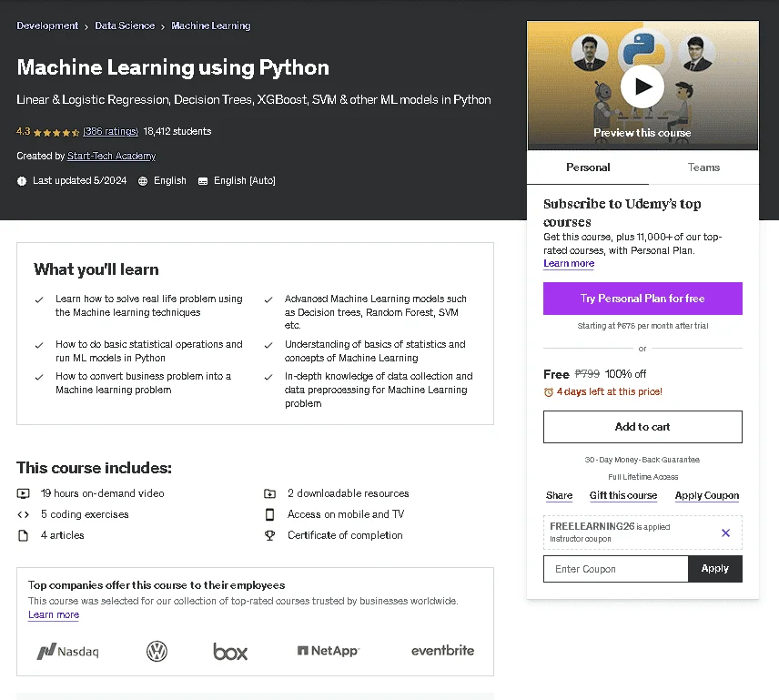Click the struck-through original price ₱799
Screen dimensions: 779x700
click(587, 373)
